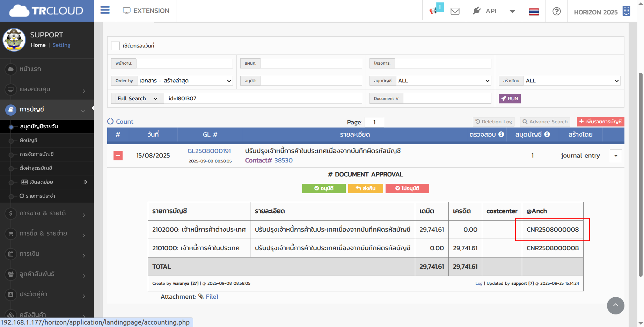Open the Full Search type dropdown
The image size is (644, 327).
(137, 99)
